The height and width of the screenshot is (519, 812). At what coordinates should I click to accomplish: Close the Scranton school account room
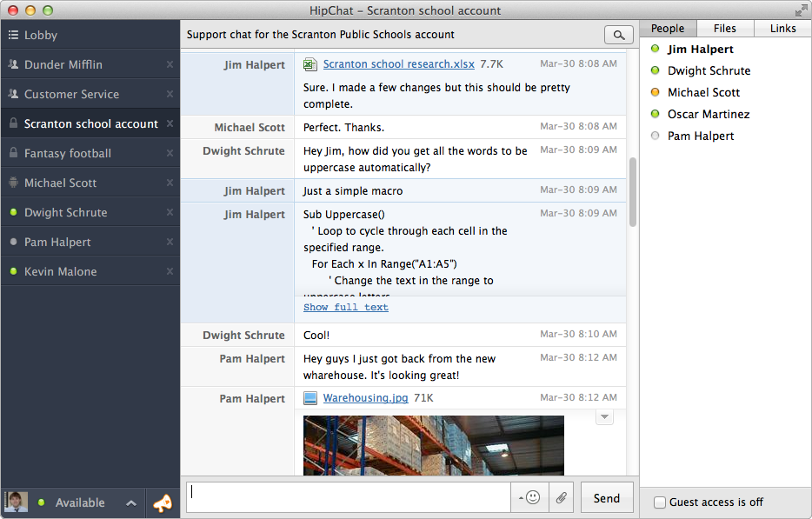click(170, 123)
